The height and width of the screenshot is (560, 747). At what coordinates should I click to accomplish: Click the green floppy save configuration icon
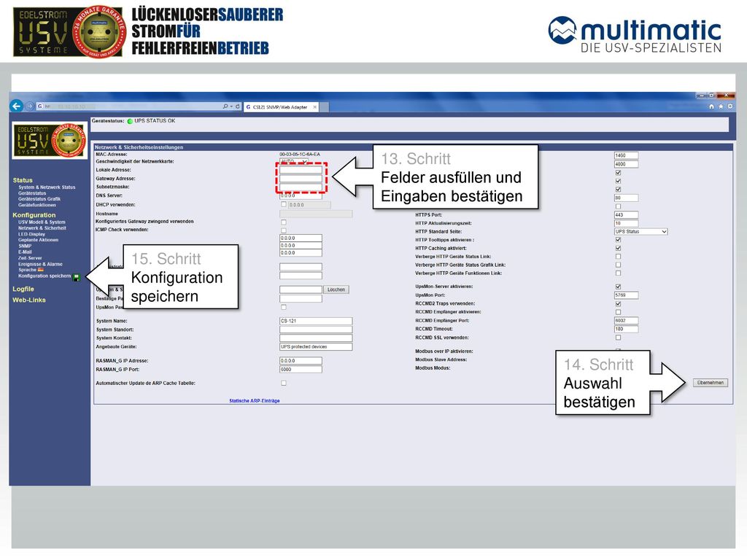[76, 278]
